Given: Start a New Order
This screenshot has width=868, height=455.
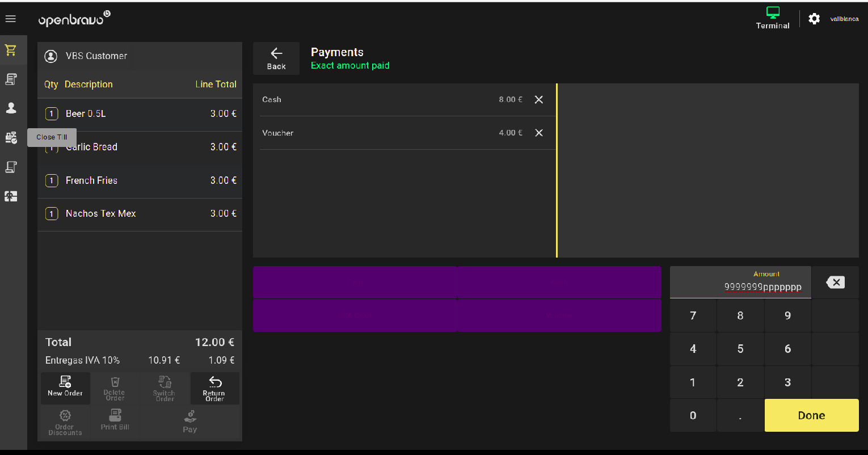Looking at the screenshot, I should [x=65, y=387].
